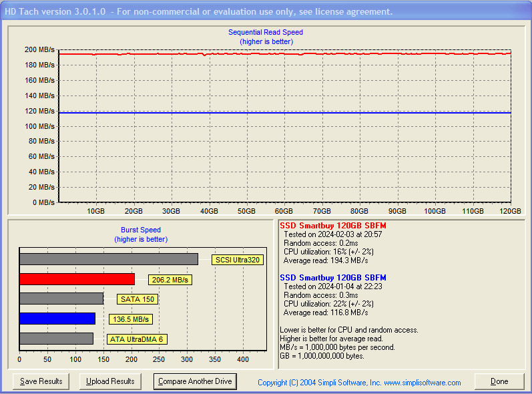Click the red 206.2 MB/s burst bar
This screenshot has width=532, height=394.
77,279
